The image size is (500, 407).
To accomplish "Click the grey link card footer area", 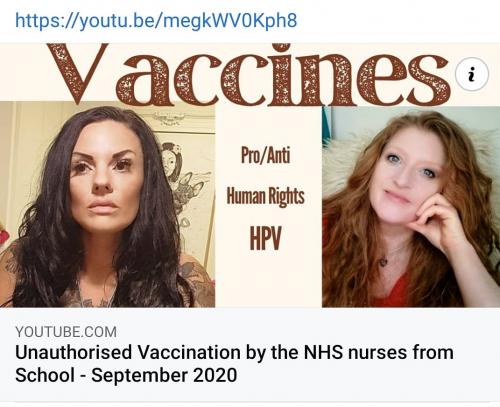I will (x=250, y=355).
